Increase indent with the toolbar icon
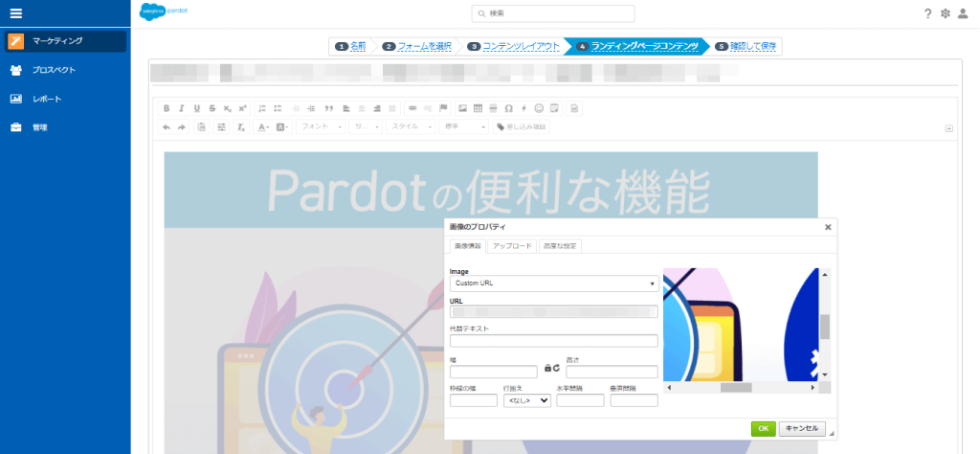Screen dimensions: 980x454 point(311,108)
